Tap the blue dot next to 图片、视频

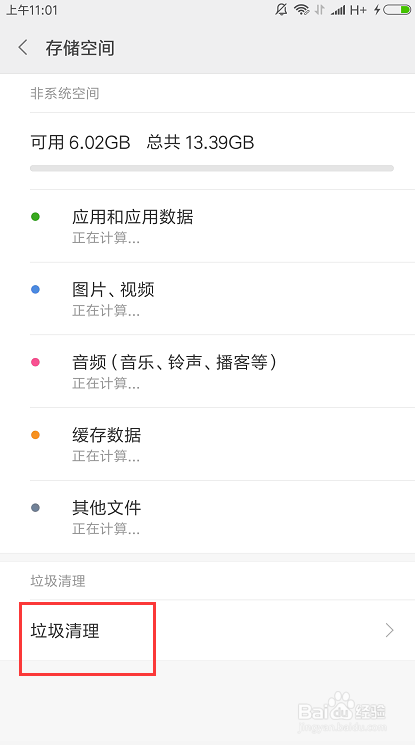(35, 289)
